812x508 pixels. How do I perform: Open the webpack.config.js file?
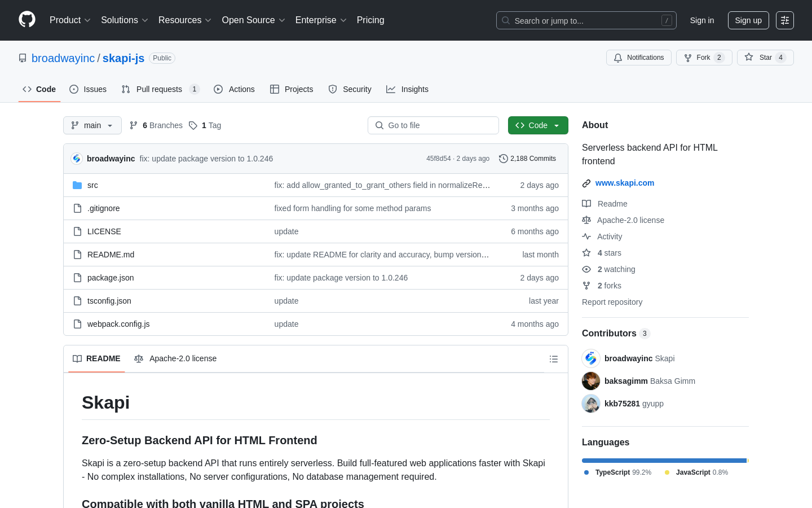[118, 324]
